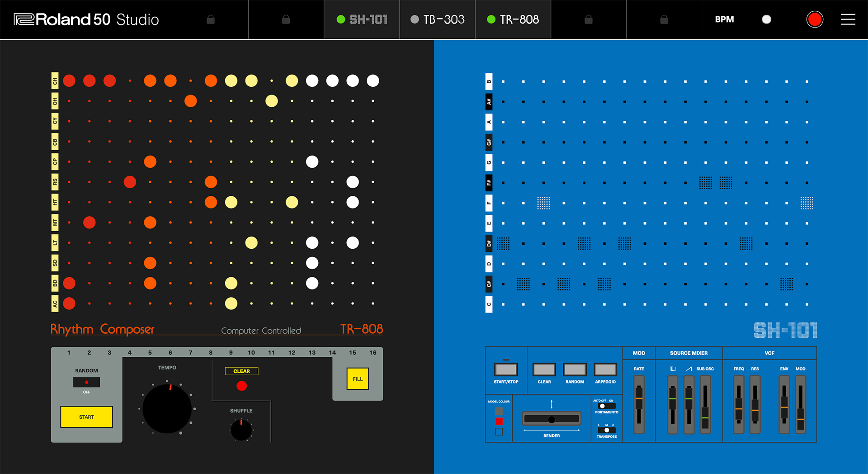Open the hamburger menu
Image resolution: width=868 pixels, height=474 pixels.
[x=848, y=19]
